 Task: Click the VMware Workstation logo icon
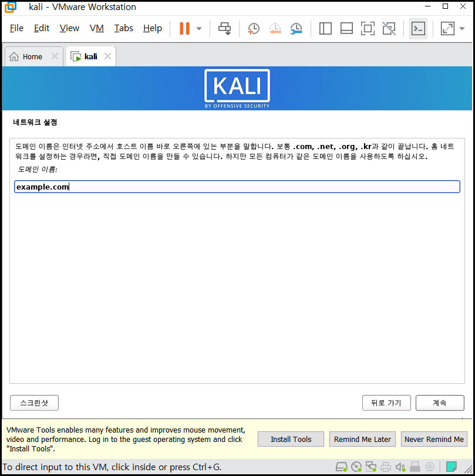11,7
